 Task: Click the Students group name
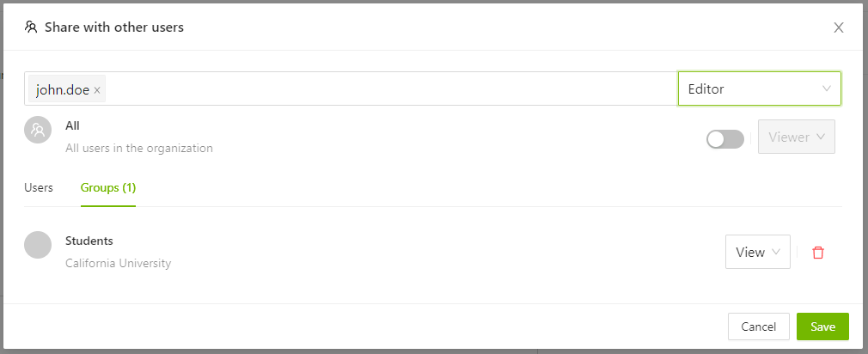click(x=89, y=241)
